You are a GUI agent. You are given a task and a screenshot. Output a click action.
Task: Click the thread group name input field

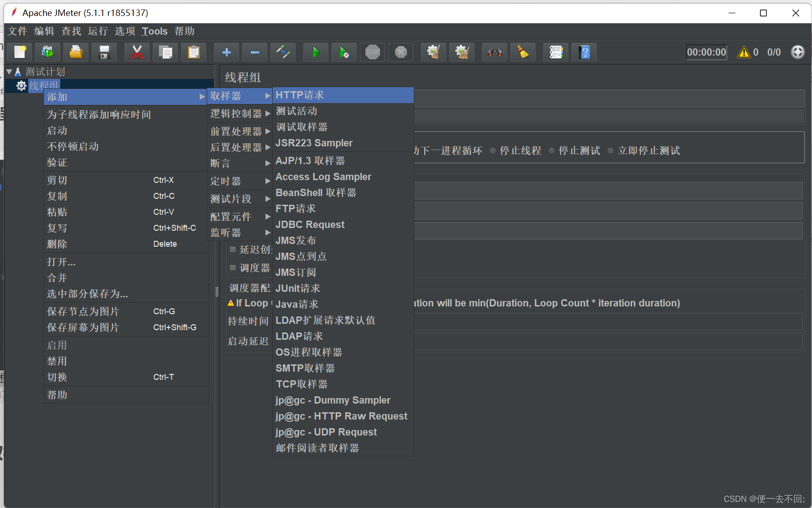click(x=609, y=98)
